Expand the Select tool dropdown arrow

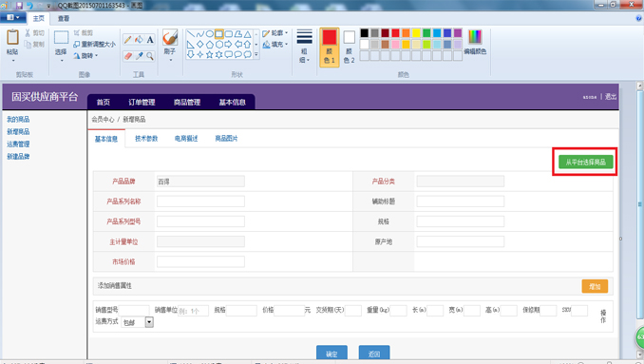61,61
